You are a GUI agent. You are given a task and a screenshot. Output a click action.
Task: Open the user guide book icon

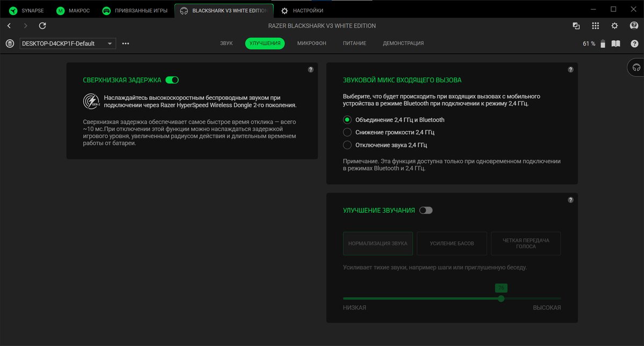616,44
